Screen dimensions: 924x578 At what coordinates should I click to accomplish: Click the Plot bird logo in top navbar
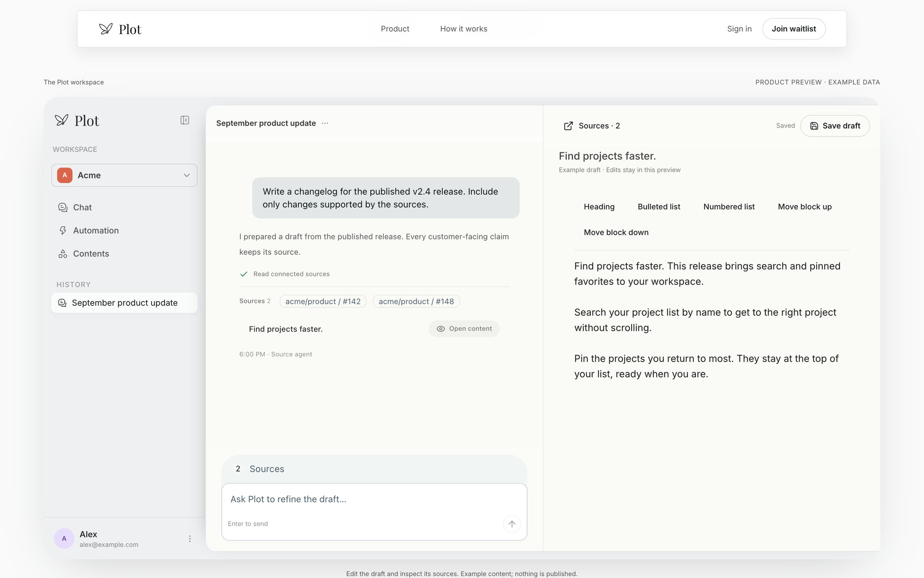(106, 29)
